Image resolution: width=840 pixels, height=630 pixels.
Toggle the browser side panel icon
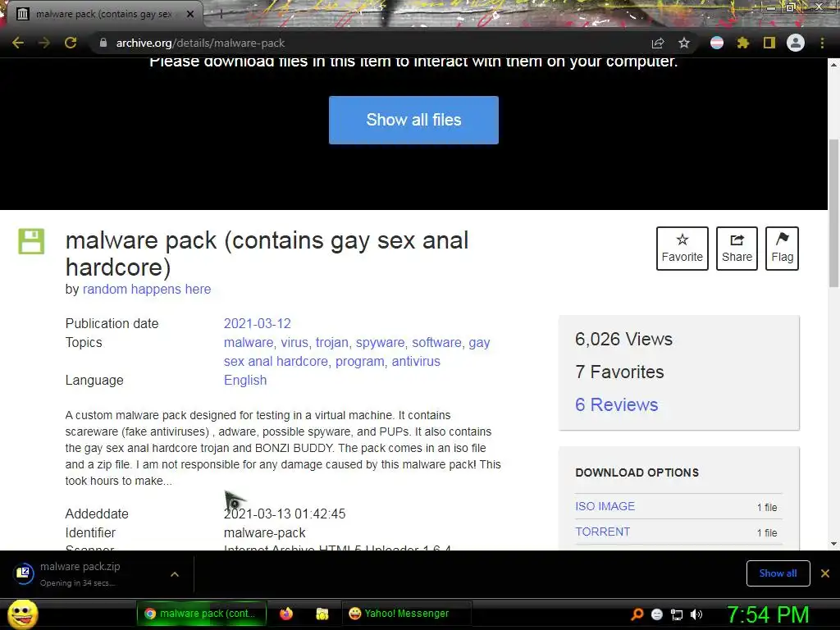tap(769, 43)
